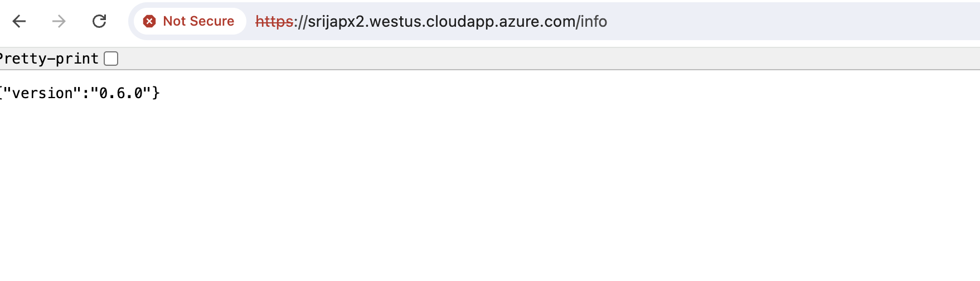Click the red X security warning icon
This screenshot has height=281, width=980.
[x=149, y=21]
